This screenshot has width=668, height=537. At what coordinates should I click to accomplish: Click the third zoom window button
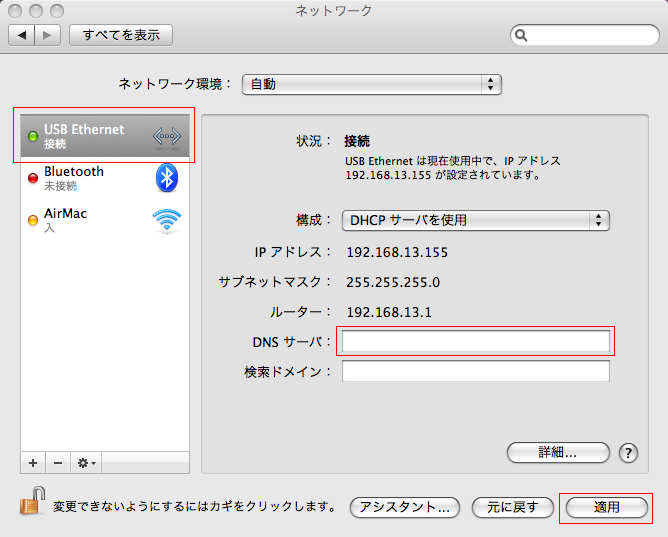(x=57, y=11)
